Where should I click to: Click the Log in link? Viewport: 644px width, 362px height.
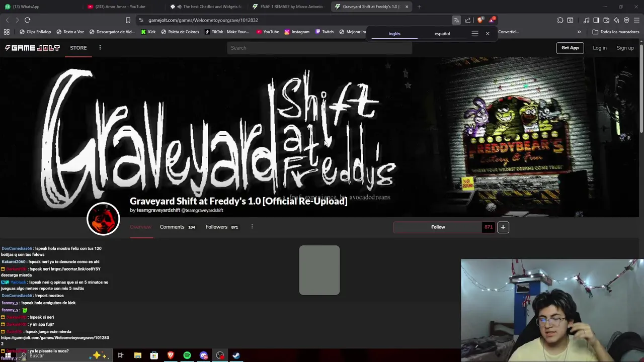click(x=600, y=48)
